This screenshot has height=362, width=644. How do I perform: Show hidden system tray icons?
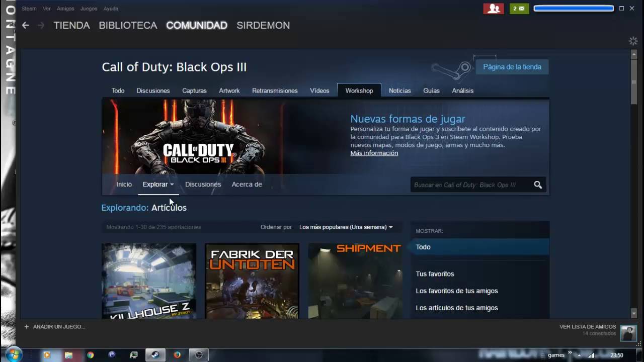point(578,355)
